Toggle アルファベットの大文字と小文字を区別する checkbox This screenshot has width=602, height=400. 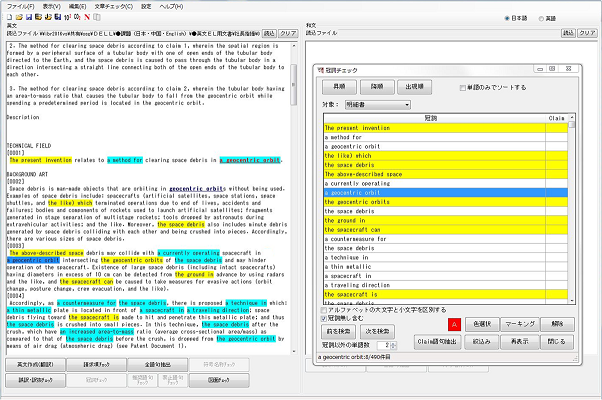coord(324,310)
